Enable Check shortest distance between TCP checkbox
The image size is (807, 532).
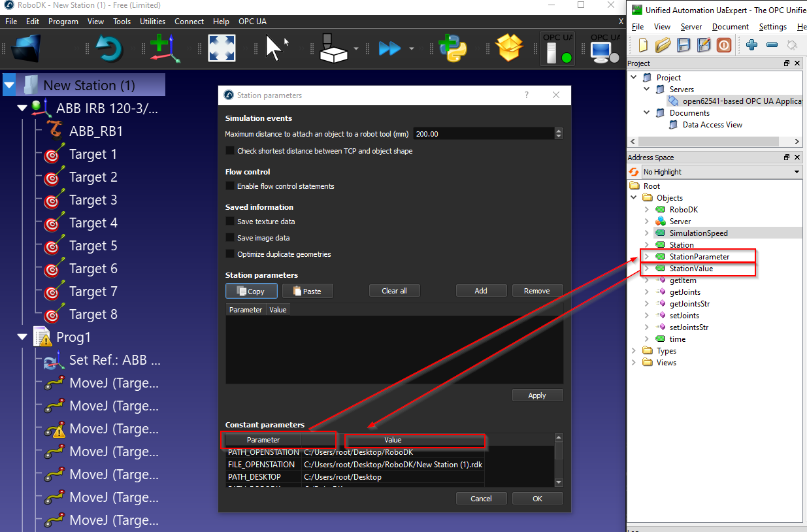click(230, 151)
